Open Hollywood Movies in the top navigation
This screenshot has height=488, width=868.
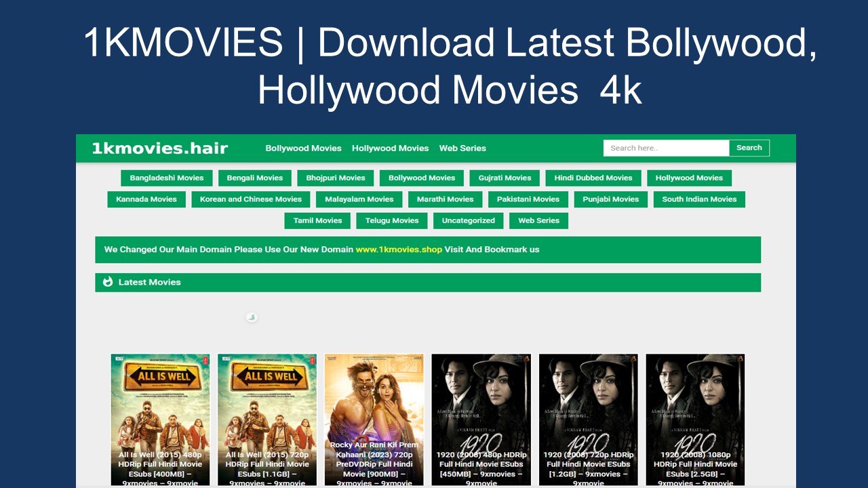(x=390, y=148)
